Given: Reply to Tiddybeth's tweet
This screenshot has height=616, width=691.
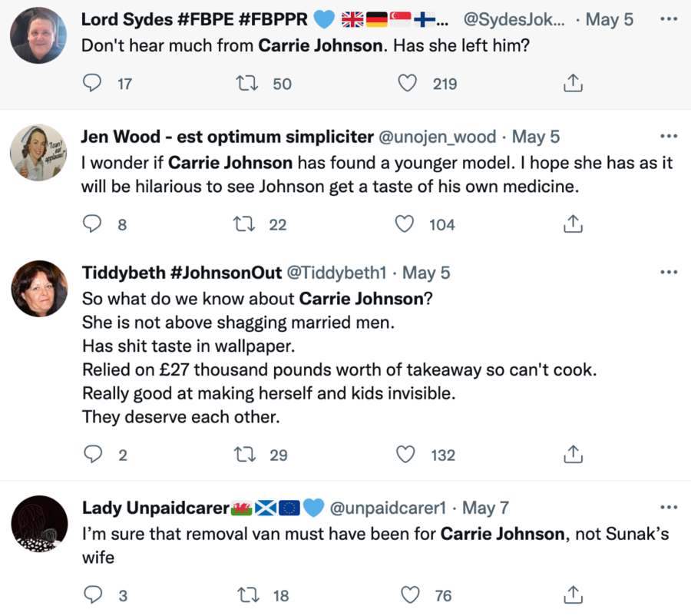Looking at the screenshot, I should 92,455.
